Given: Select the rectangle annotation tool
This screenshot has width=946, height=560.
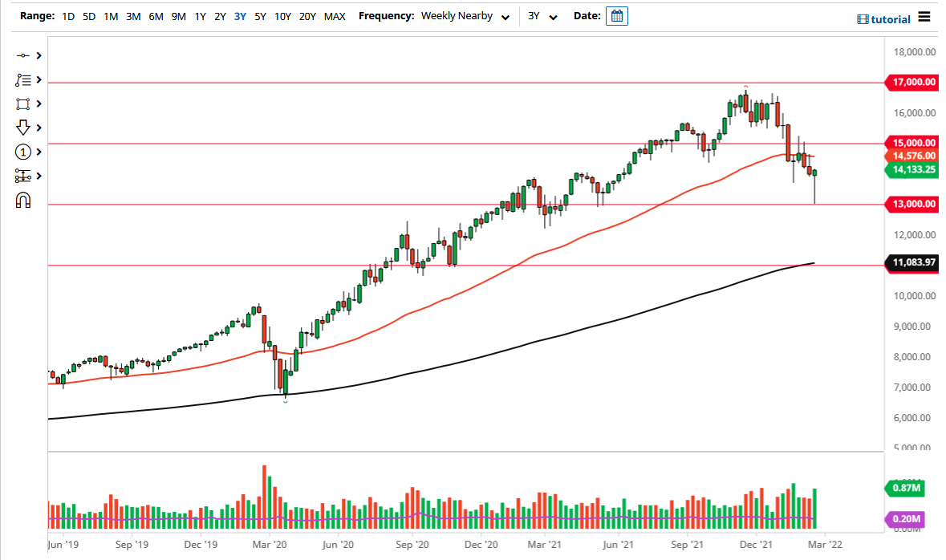Looking at the screenshot, I should pyautogui.click(x=23, y=103).
